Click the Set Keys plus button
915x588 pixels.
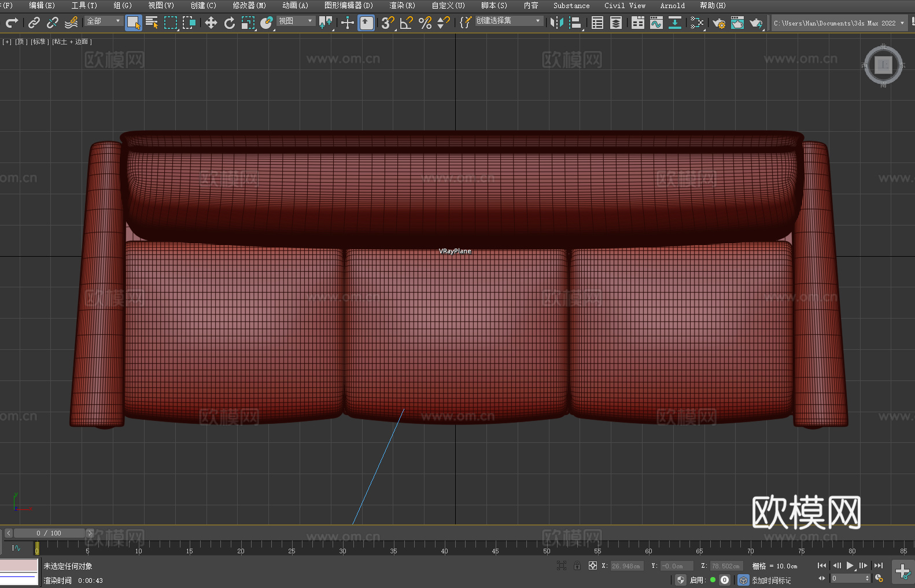point(902,572)
